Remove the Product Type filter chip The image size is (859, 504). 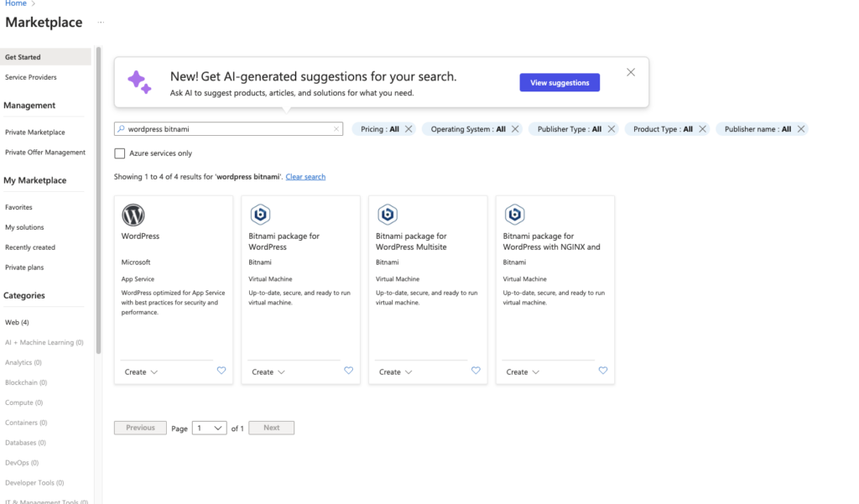(x=702, y=129)
